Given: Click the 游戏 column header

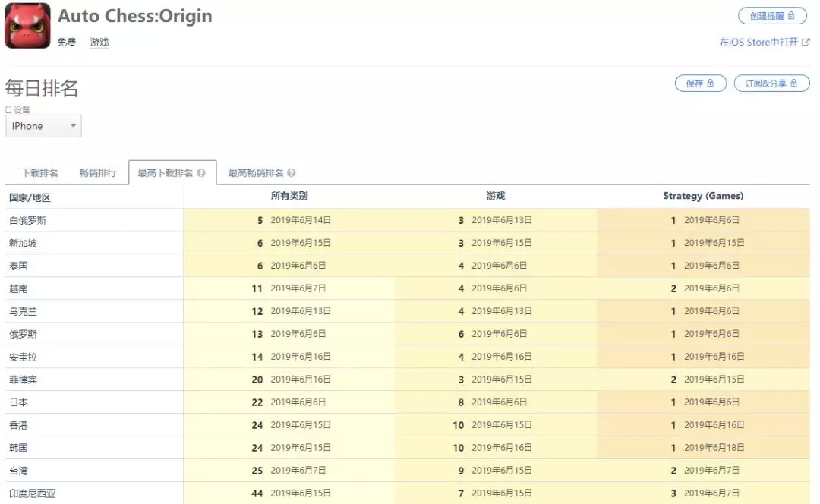Looking at the screenshot, I should (496, 196).
